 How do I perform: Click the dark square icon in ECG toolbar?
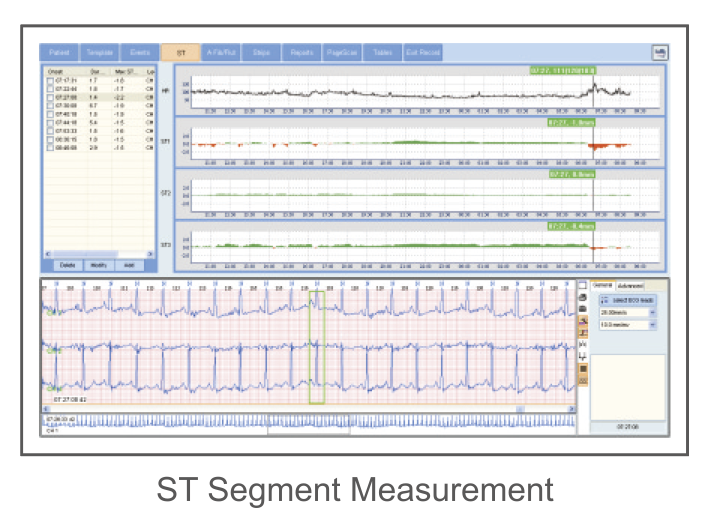coord(583,370)
